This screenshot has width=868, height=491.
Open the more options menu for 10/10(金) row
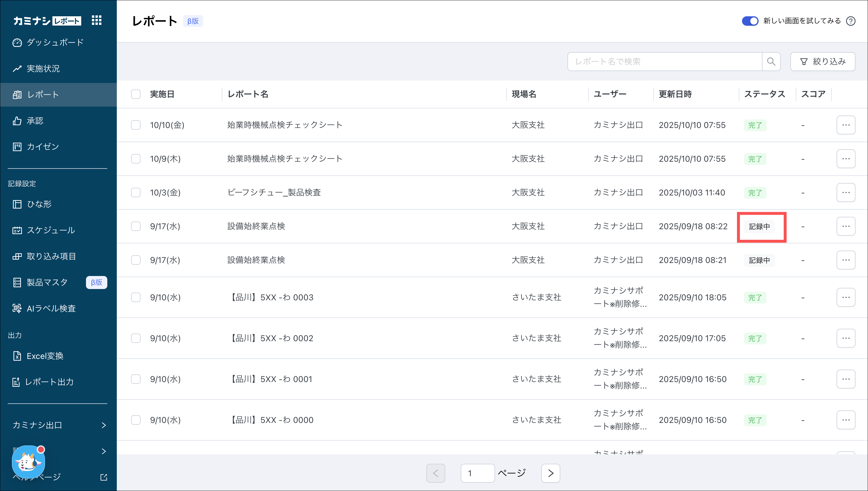tap(846, 125)
